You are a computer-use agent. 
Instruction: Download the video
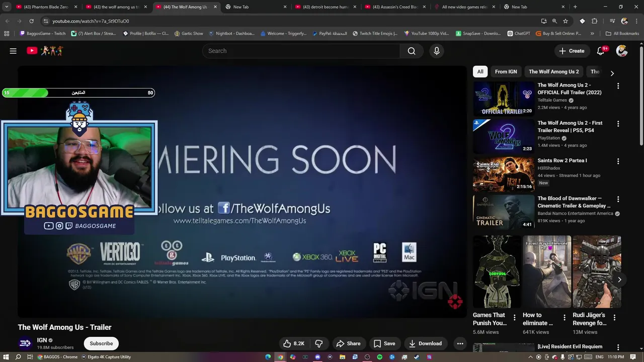click(425, 343)
